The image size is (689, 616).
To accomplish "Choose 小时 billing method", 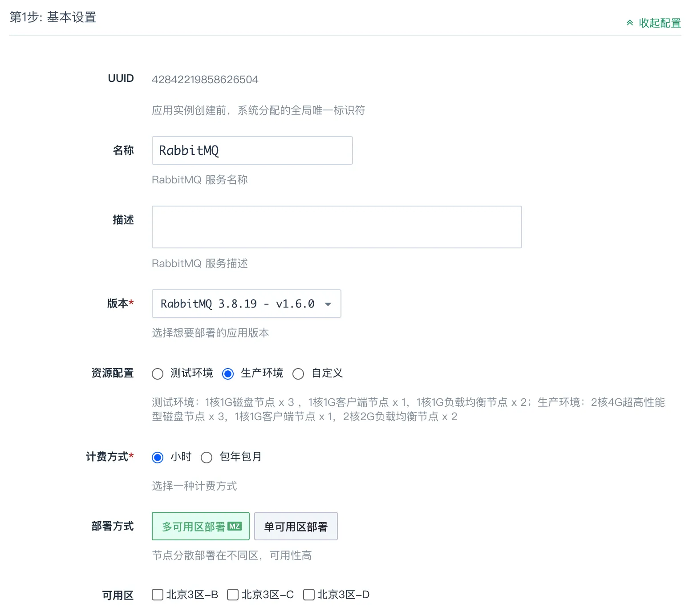I will [158, 457].
